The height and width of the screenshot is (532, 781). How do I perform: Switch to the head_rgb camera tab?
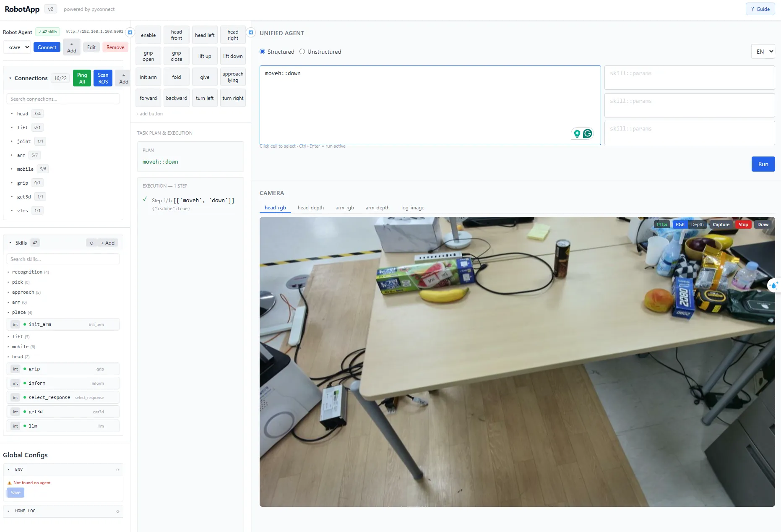pyautogui.click(x=275, y=208)
